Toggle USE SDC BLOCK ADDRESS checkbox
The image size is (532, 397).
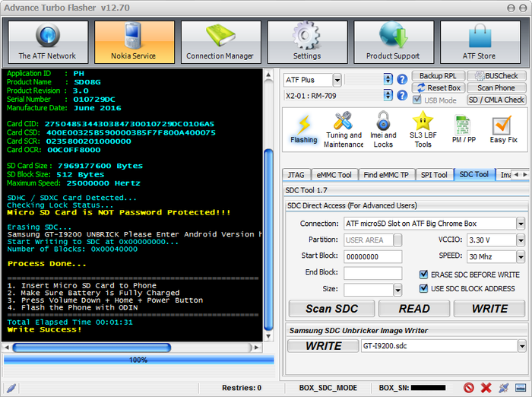pyautogui.click(x=424, y=289)
